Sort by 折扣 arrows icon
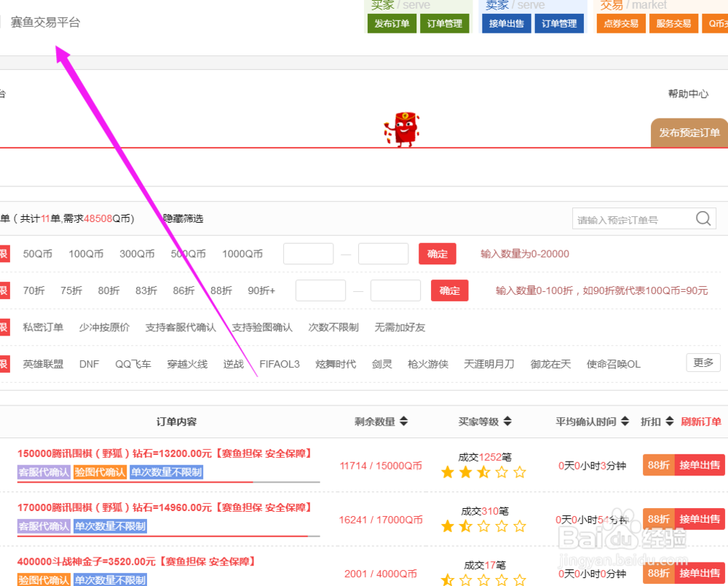 (670, 421)
